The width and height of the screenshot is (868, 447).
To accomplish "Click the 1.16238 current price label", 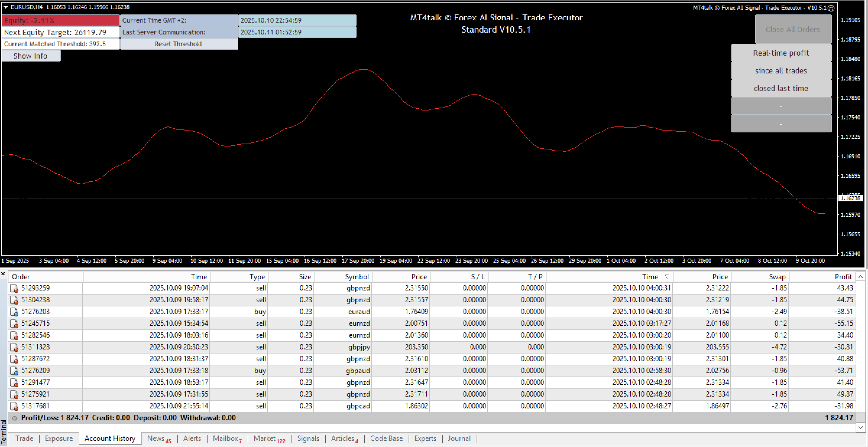I will pyautogui.click(x=851, y=198).
